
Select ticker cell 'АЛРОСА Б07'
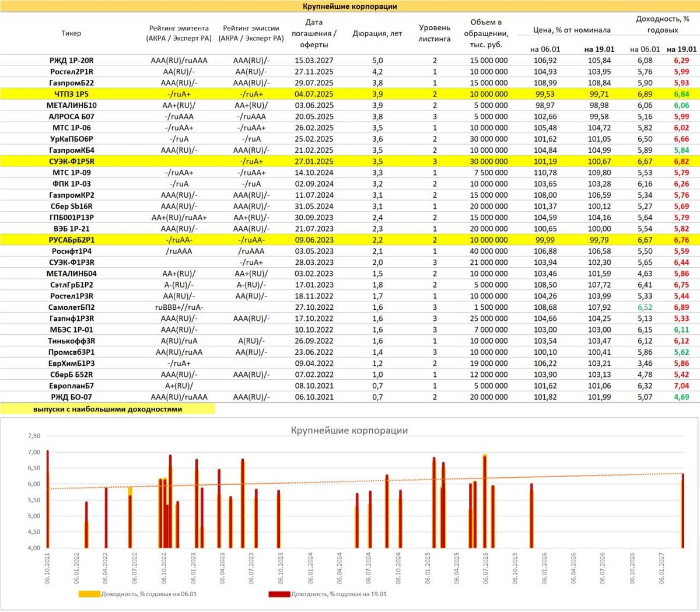point(71,116)
